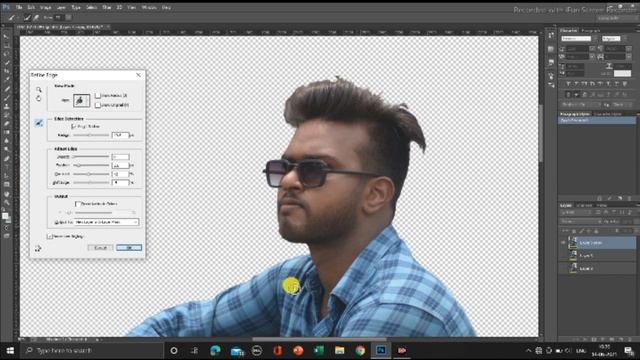Toggle Faux Italic in Character panel

[576, 84]
